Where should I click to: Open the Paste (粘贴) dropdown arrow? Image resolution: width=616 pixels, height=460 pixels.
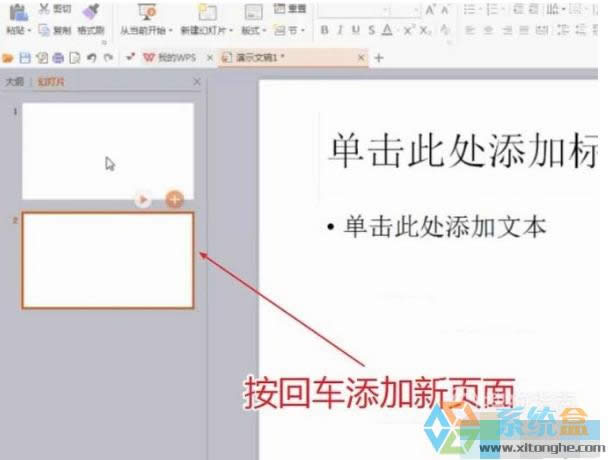[33, 31]
